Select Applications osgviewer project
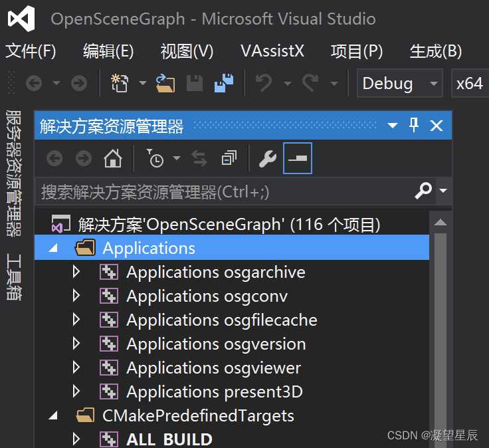 coord(214,368)
